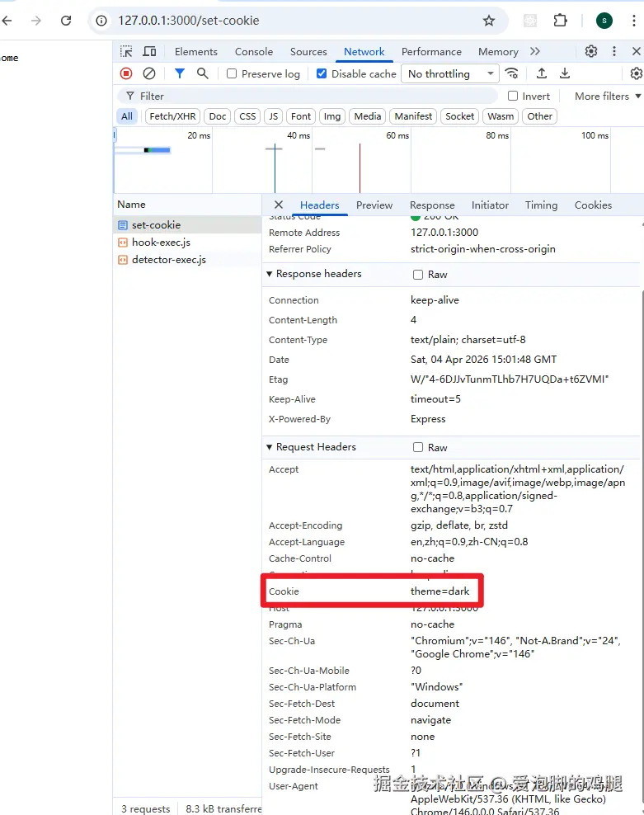
Task: Close the DevTools panel
Action: (x=637, y=51)
